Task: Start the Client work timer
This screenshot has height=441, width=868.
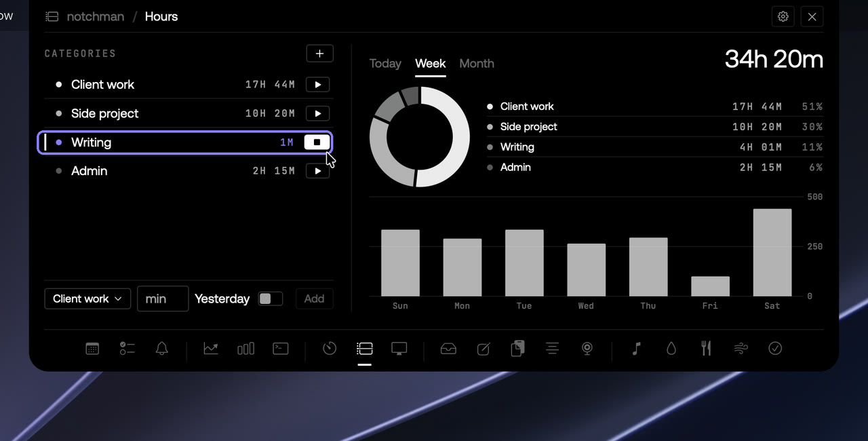Action: [x=318, y=85]
